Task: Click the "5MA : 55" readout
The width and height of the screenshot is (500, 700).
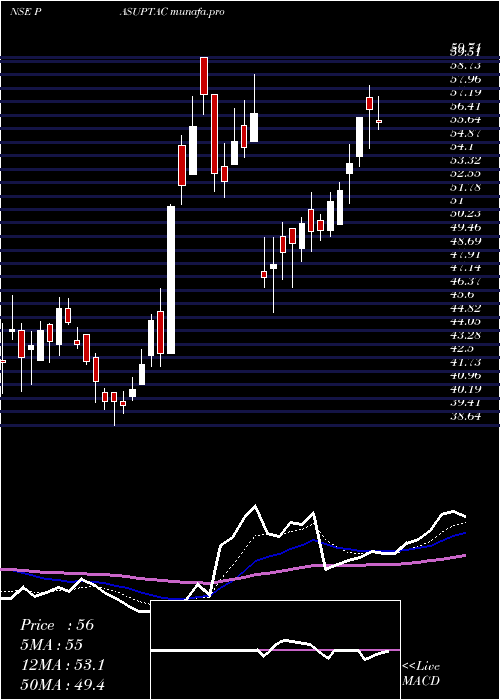Action: coord(52,645)
